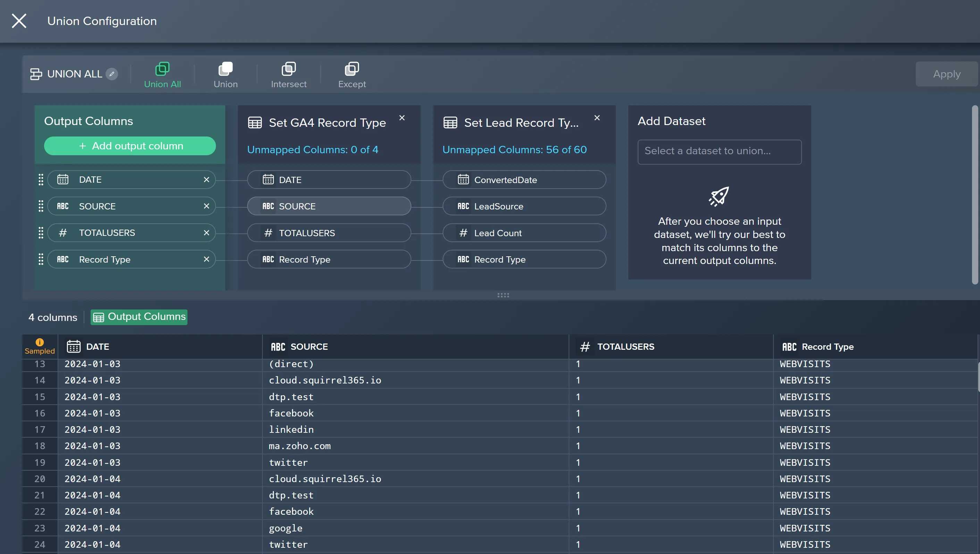
Task: Click Unmapped Columns: 0 of 4 link
Action: click(313, 150)
